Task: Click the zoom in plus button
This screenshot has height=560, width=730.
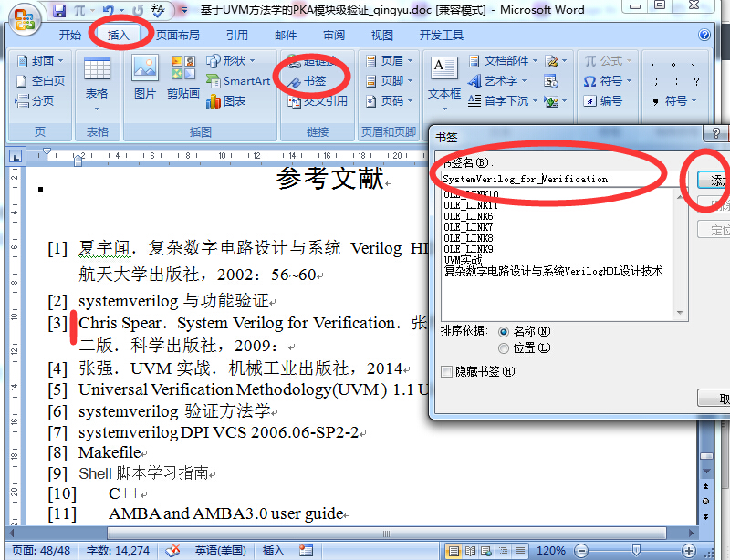Action: pos(689,551)
